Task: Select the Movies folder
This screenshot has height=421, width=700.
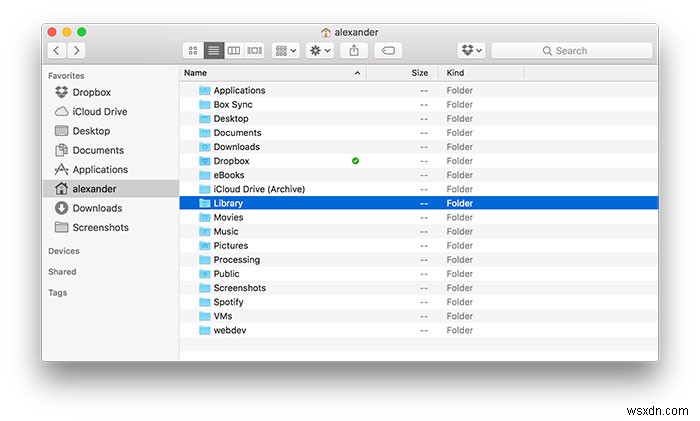Action: (x=419, y=217)
